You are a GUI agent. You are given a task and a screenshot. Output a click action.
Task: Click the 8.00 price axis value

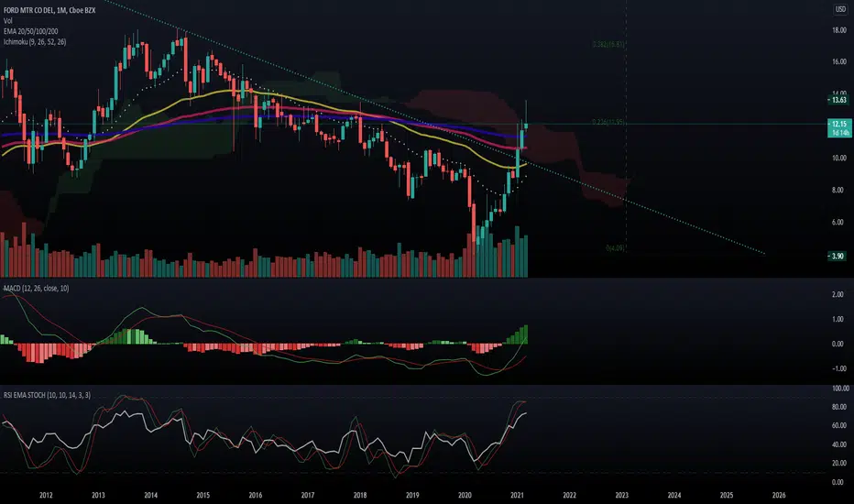[x=838, y=191]
